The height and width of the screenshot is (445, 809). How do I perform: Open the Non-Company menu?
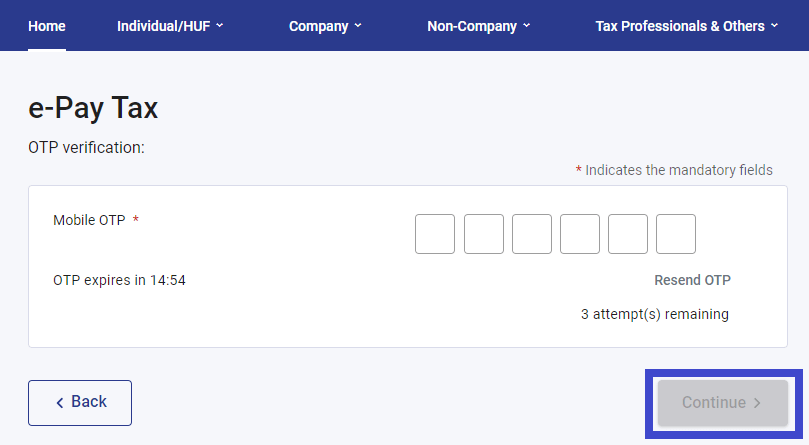point(472,26)
